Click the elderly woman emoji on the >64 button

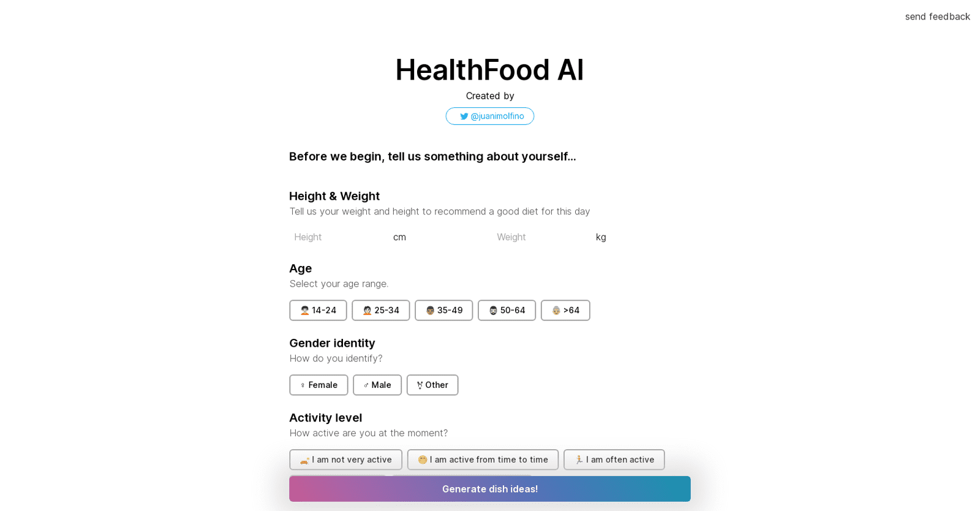556,310
